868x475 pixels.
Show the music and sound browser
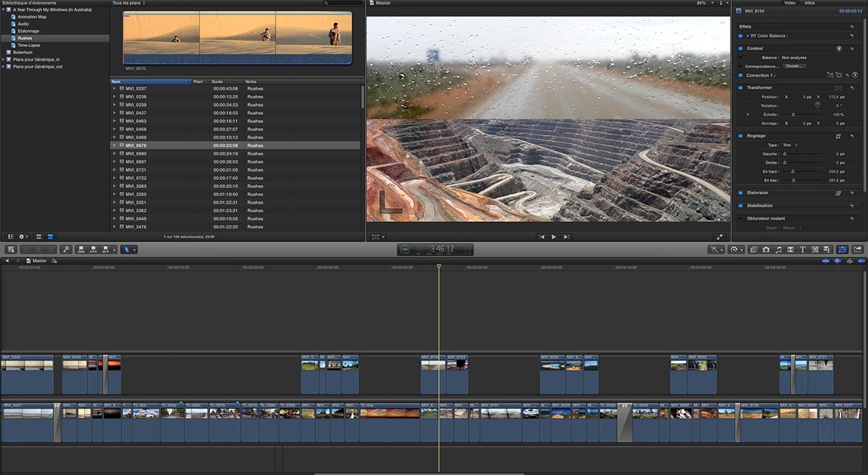tap(778, 249)
